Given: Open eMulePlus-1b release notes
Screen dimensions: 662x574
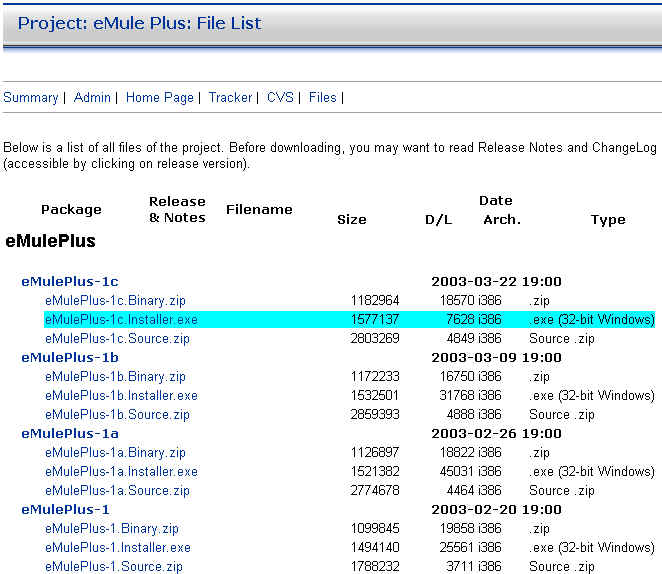Looking at the screenshot, I should point(70,358).
